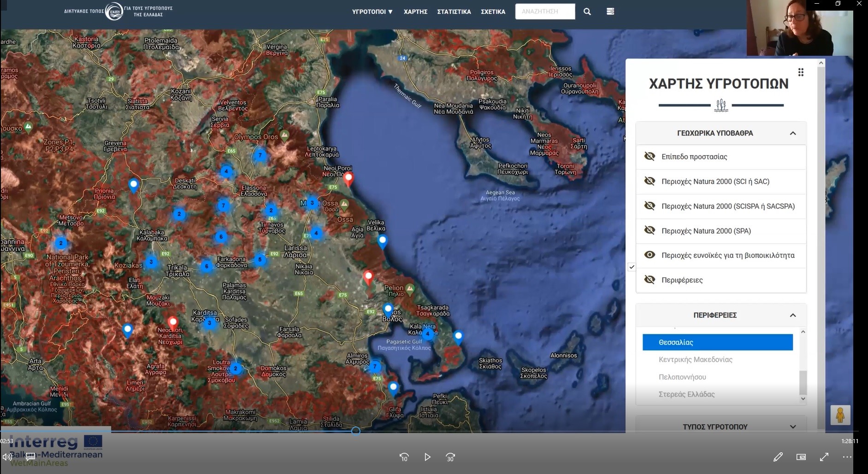This screenshot has height=474, width=868.
Task: Enter fullscreen with expand arrows icon
Action: pos(824,457)
